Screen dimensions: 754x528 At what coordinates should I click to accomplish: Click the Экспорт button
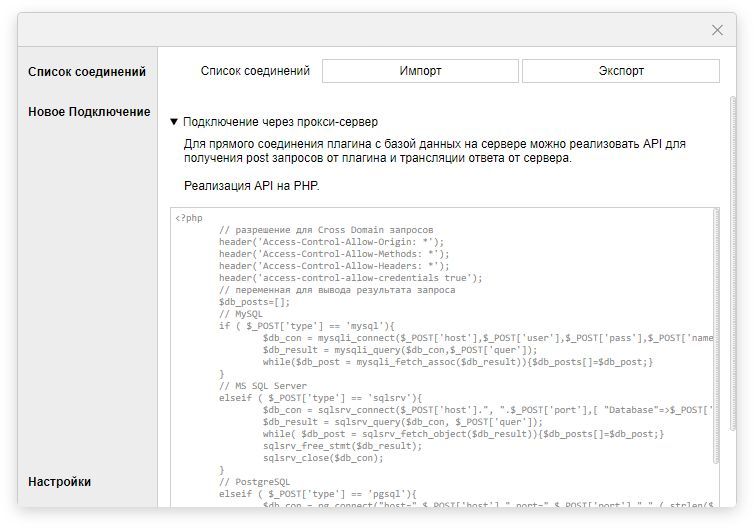pos(620,71)
